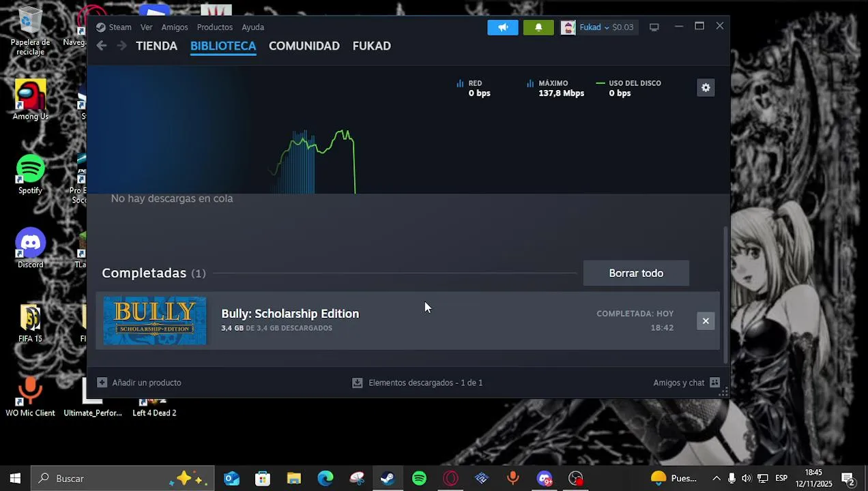Click the MÁXIMO speed stat
The image size is (868, 491).
(x=555, y=88)
